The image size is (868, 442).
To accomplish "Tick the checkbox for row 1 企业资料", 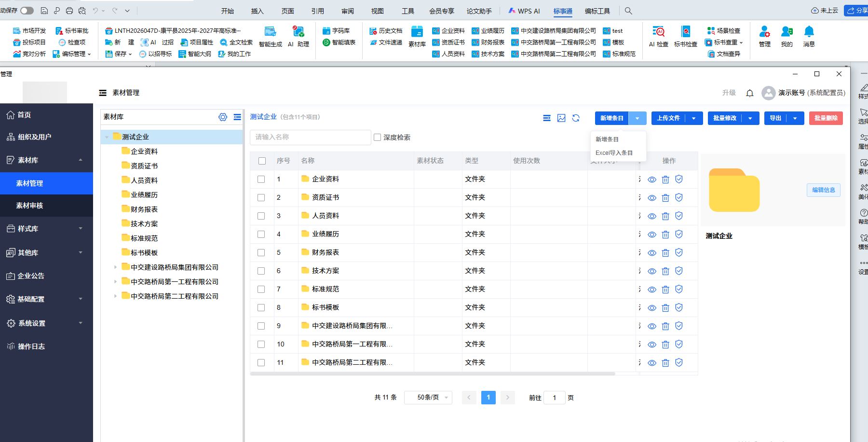I will (261, 180).
